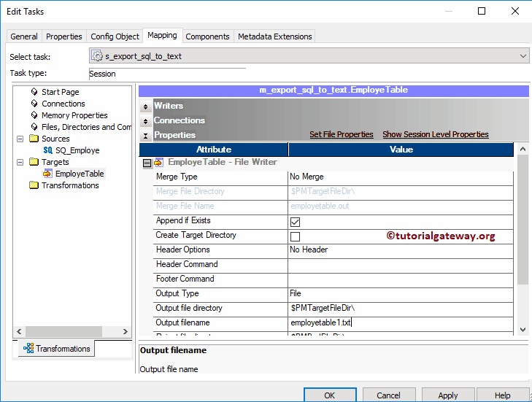This screenshot has width=532, height=402.
Task: Click the Set File Properties link
Action: (342, 134)
